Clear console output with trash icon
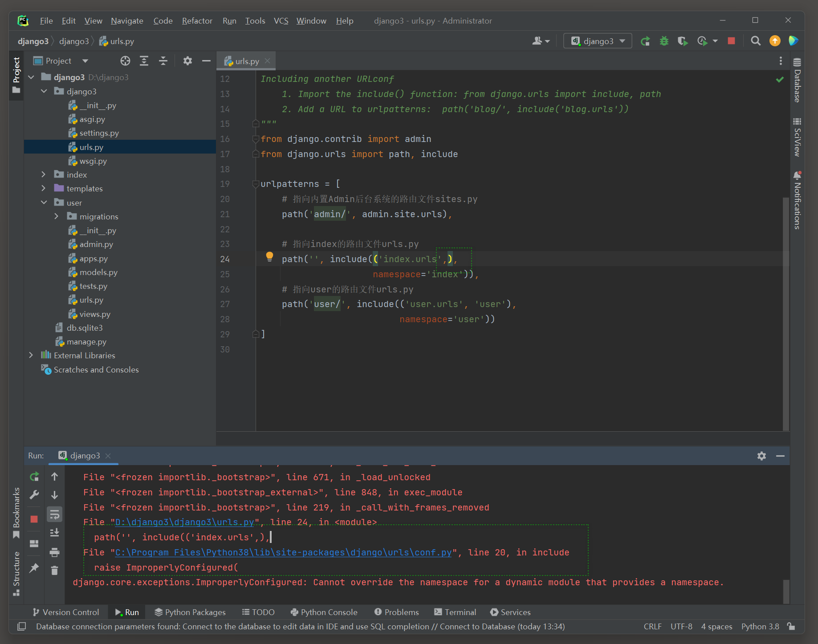Image resolution: width=818 pixels, height=644 pixels. [x=54, y=571]
